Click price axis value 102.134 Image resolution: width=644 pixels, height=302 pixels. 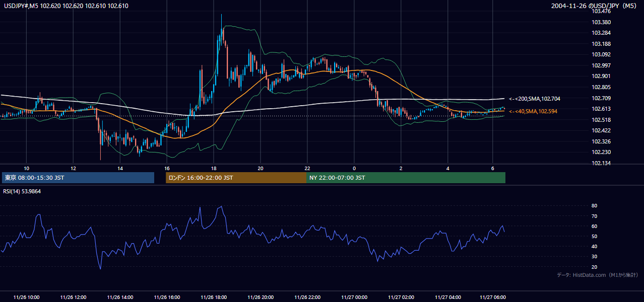click(602, 163)
